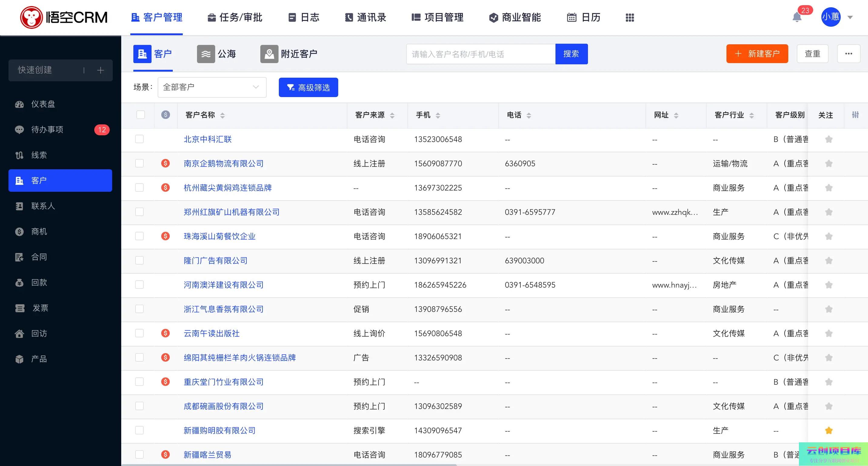
Task: Open the user menu arrow beside 小蕙
Action: click(x=850, y=18)
